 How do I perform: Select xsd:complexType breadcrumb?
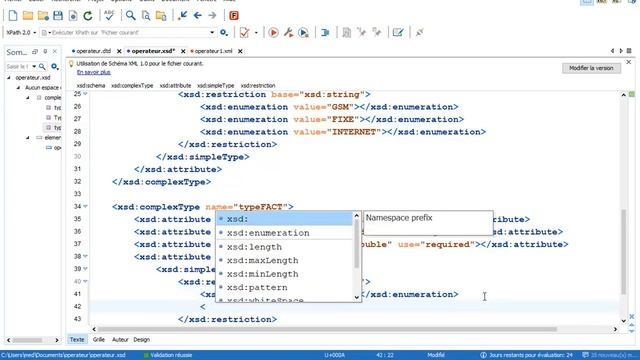(x=132, y=86)
